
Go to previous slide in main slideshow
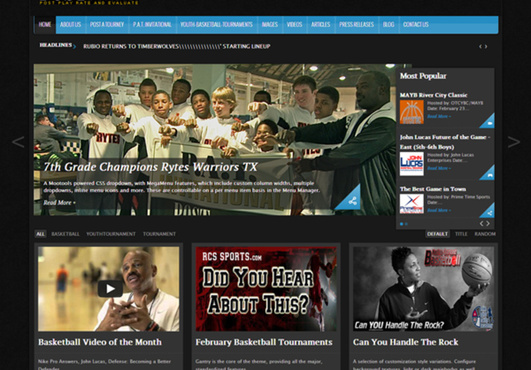18,142
